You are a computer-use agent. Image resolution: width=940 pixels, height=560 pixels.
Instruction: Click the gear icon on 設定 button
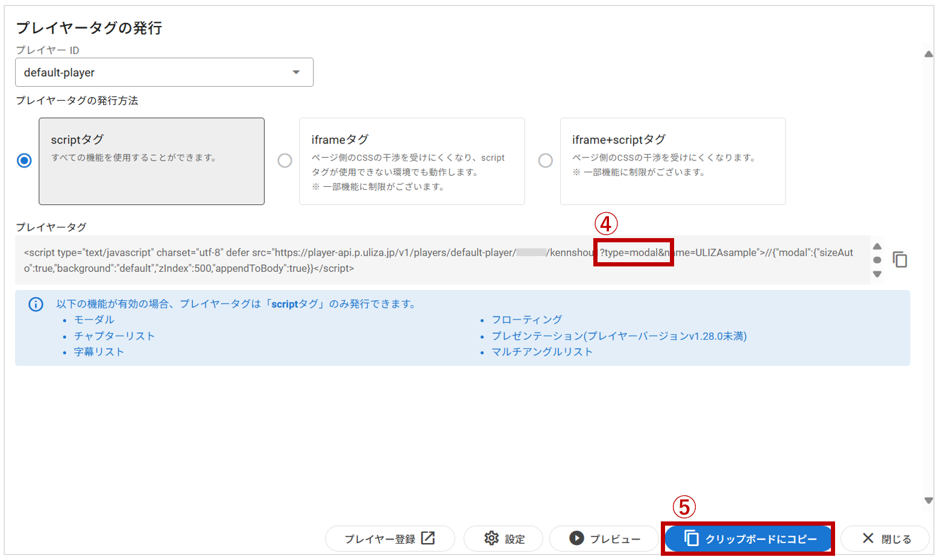491,538
